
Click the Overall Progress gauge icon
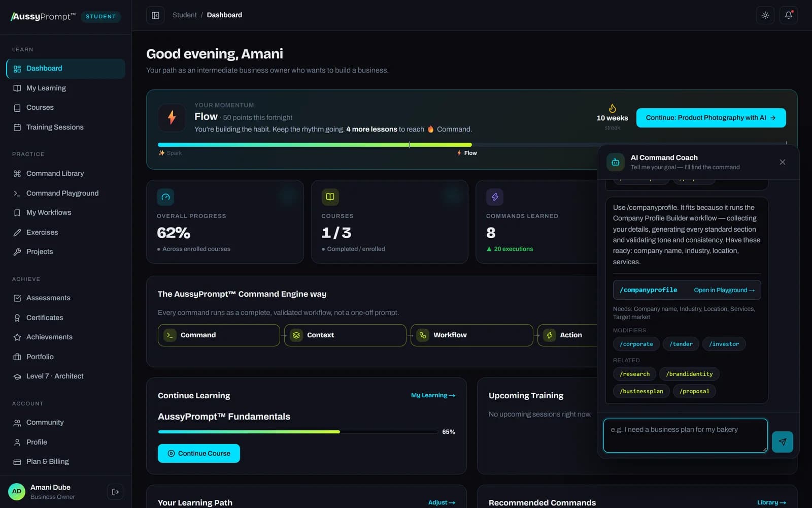[165, 197]
